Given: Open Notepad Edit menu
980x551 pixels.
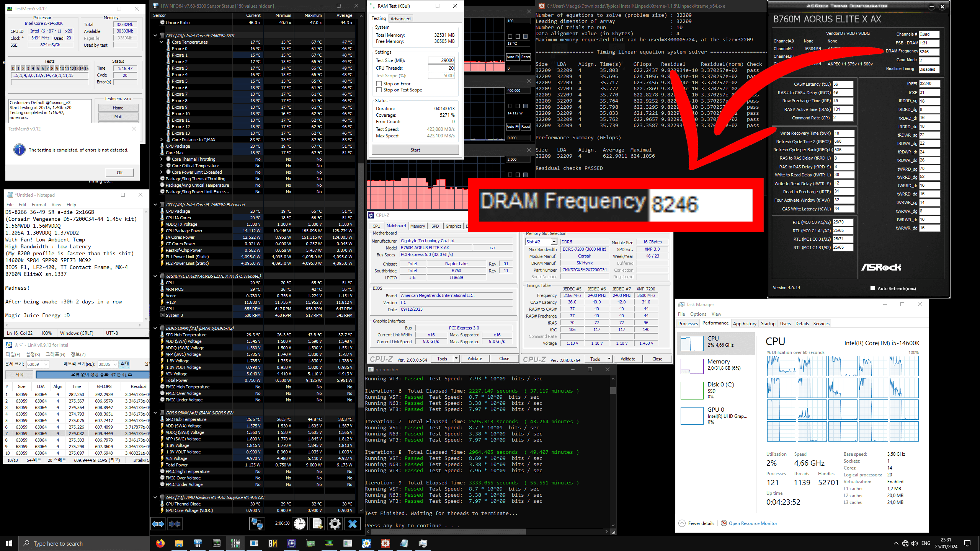Looking at the screenshot, I should [x=23, y=205].
